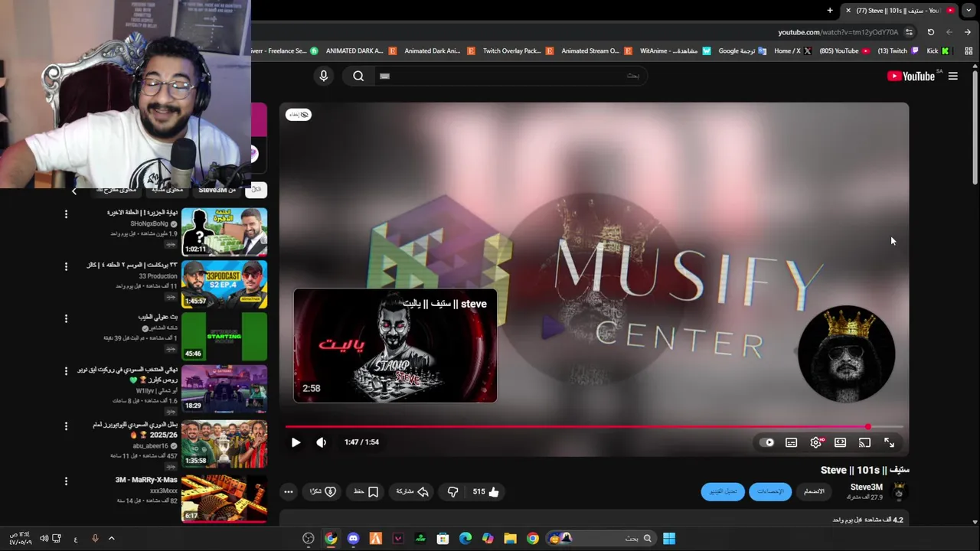Viewport: 980px width, 551px height.
Task: Start voice search with the microphone
Action: [x=324, y=76]
